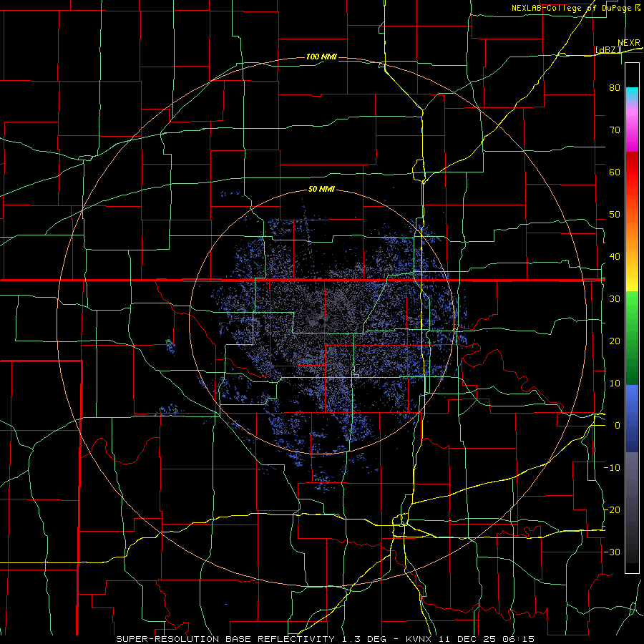Click the -10 value on the dBZ scale

point(612,468)
